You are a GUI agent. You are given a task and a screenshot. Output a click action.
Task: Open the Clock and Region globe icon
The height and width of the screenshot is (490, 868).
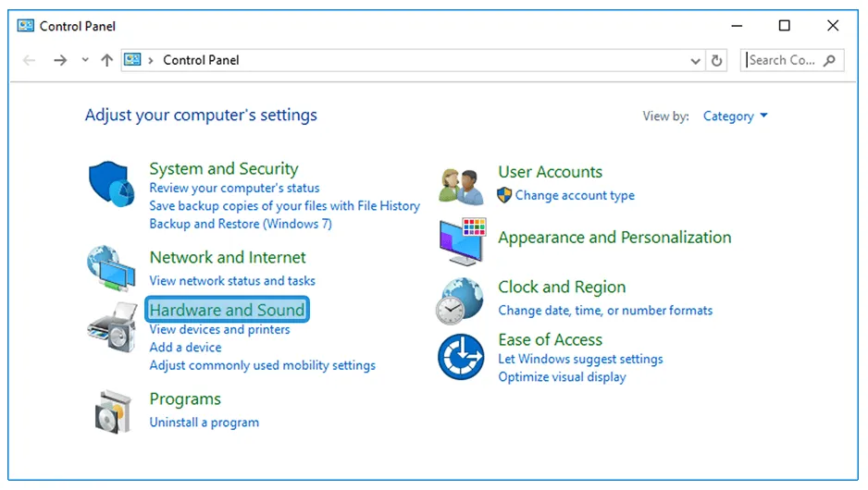coord(460,301)
